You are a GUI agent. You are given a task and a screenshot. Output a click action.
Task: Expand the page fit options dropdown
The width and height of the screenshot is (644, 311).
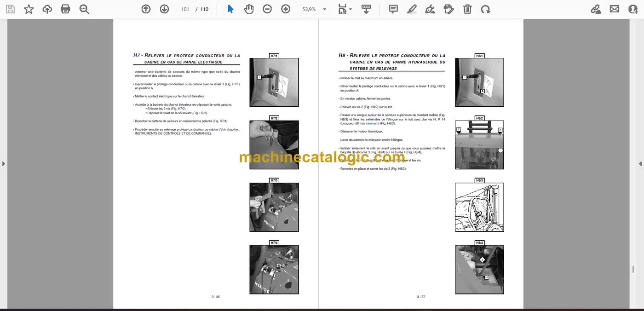click(345, 9)
